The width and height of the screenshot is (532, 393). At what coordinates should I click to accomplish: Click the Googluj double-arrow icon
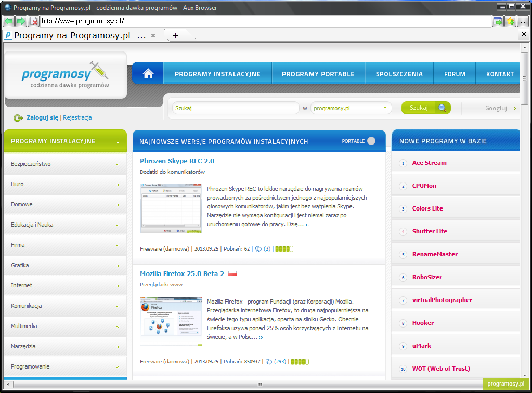[x=516, y=109]
